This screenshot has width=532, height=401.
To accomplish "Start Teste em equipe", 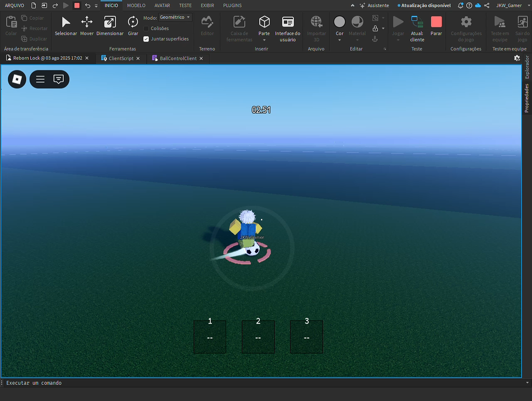I will pos(499,27).
